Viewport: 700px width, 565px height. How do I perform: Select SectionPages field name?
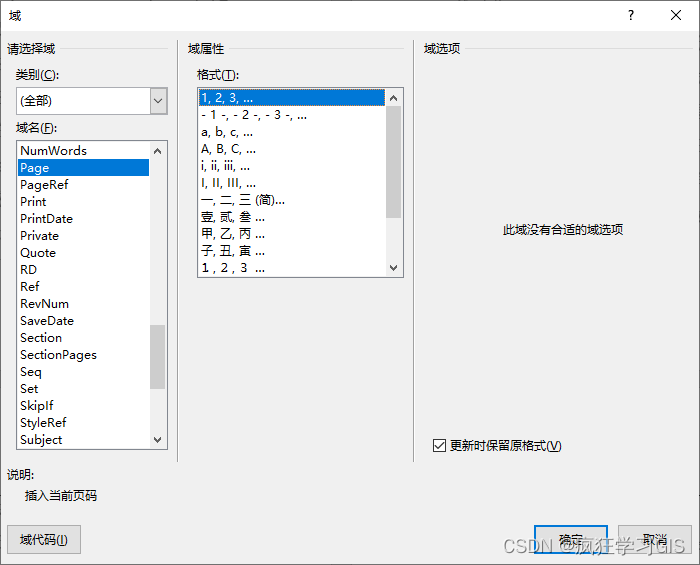point(83,355)
